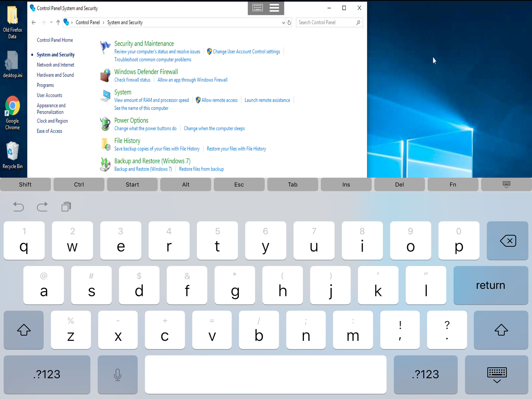Image resolution: width=532 pixels, height=399 pixels.
Task: Tap the undo arrow above the keyboard
Action: pyautogui.click(x=18, y=207)
